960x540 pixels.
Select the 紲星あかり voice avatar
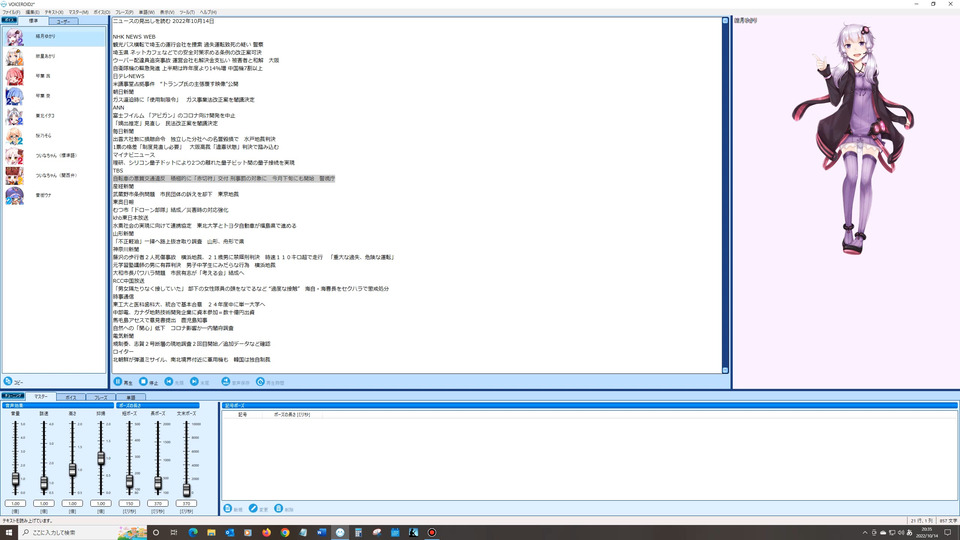[14, 56]
